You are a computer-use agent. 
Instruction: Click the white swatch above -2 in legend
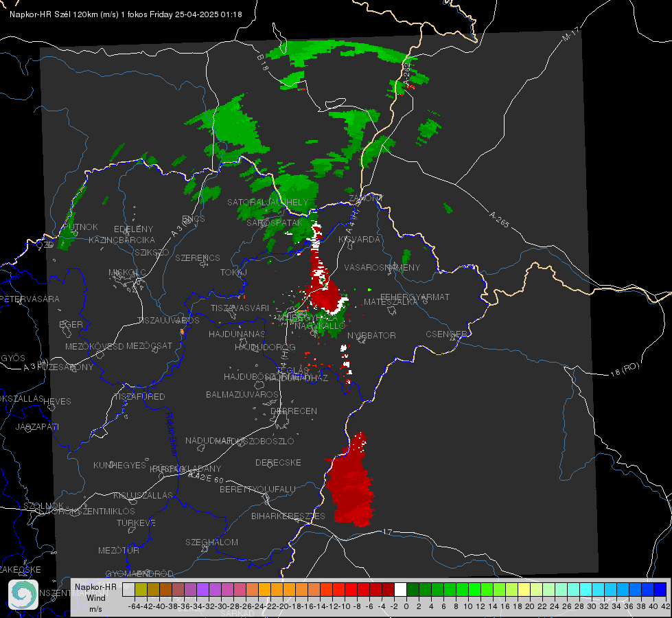tap(400, 589)
